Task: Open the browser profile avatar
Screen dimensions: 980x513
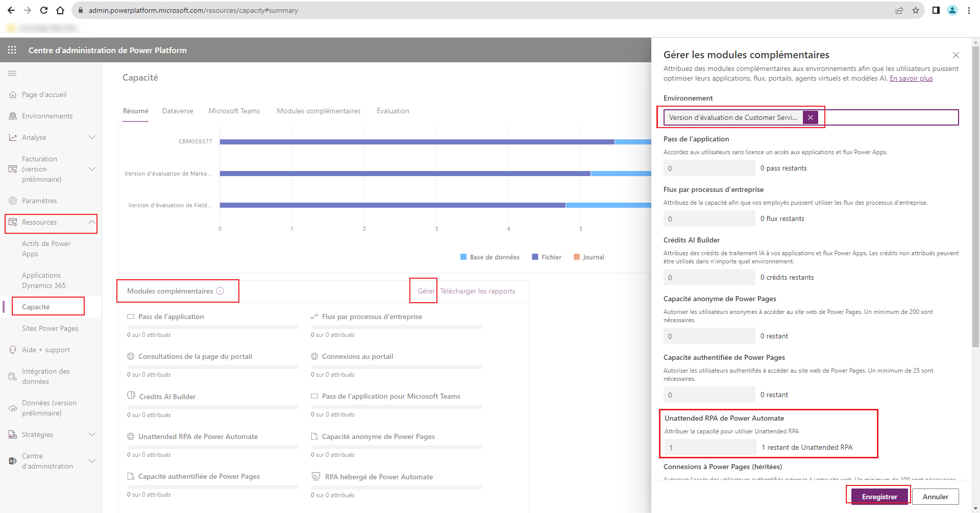Action: (952, 10)
